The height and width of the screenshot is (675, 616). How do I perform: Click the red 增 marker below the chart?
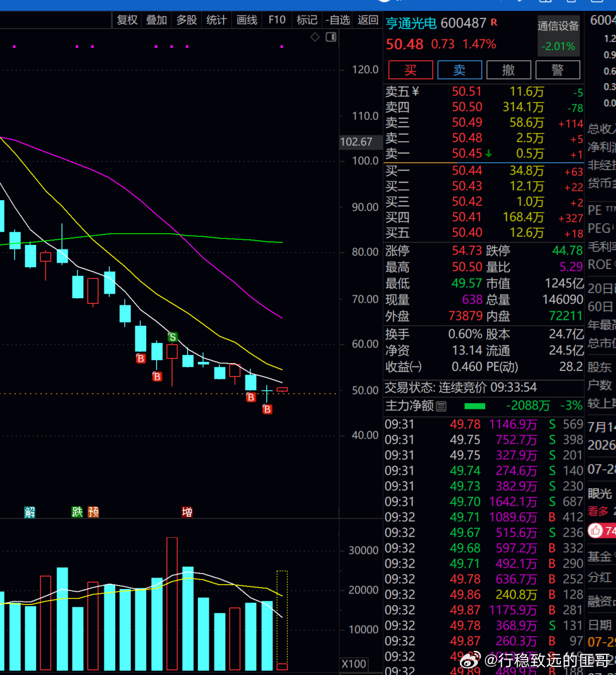[x=187, y=512]
